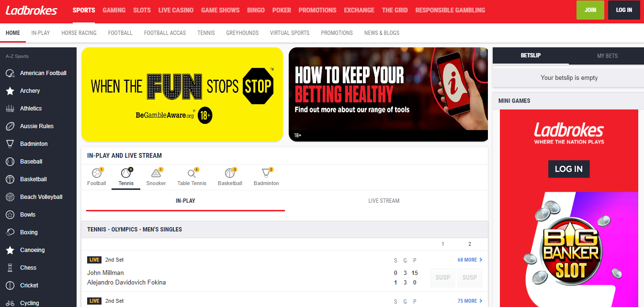
Task: Click the Chess piece icon in sidebar
Action: click(x=10, y=268)
